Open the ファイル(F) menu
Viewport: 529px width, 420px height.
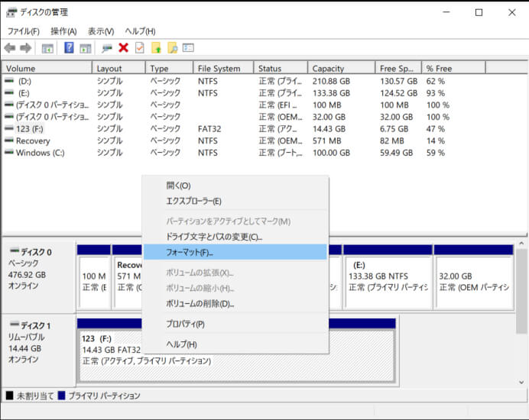coord(24,31)
